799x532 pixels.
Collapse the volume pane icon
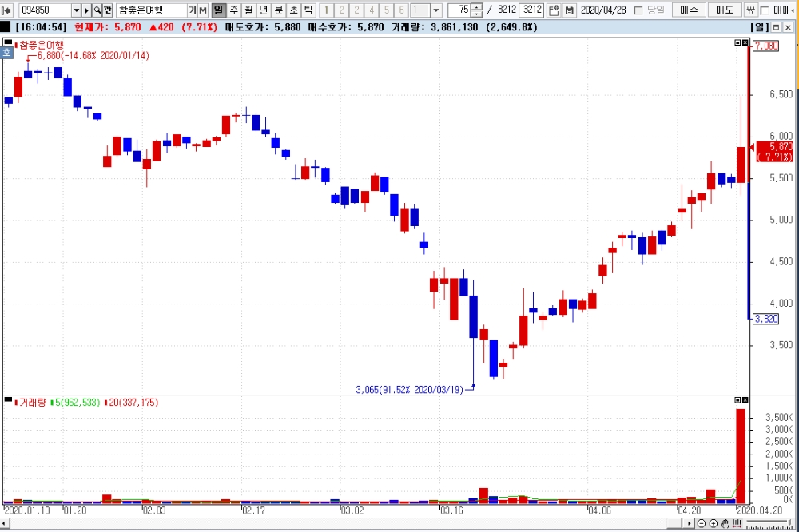pos(737,400)
